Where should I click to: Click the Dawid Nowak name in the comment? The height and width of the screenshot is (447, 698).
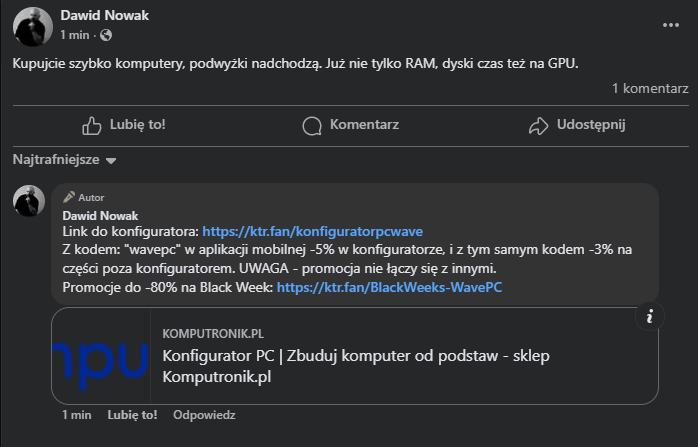100,214
